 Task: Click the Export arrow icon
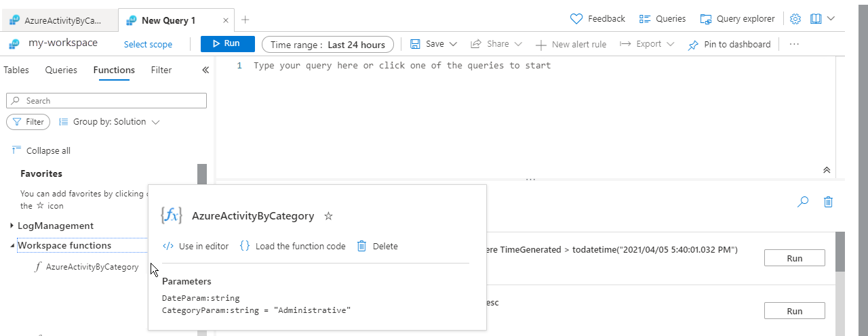pos(626,44)
